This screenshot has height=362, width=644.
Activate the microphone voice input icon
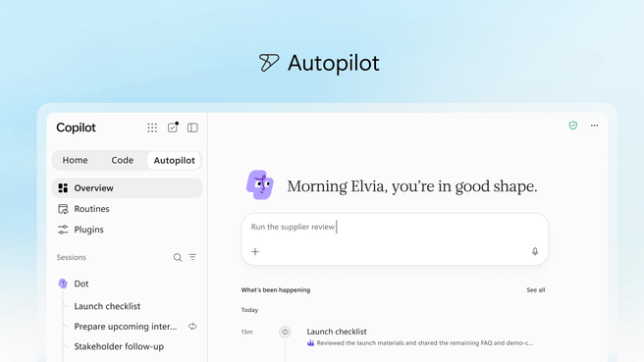click(535, 251)
